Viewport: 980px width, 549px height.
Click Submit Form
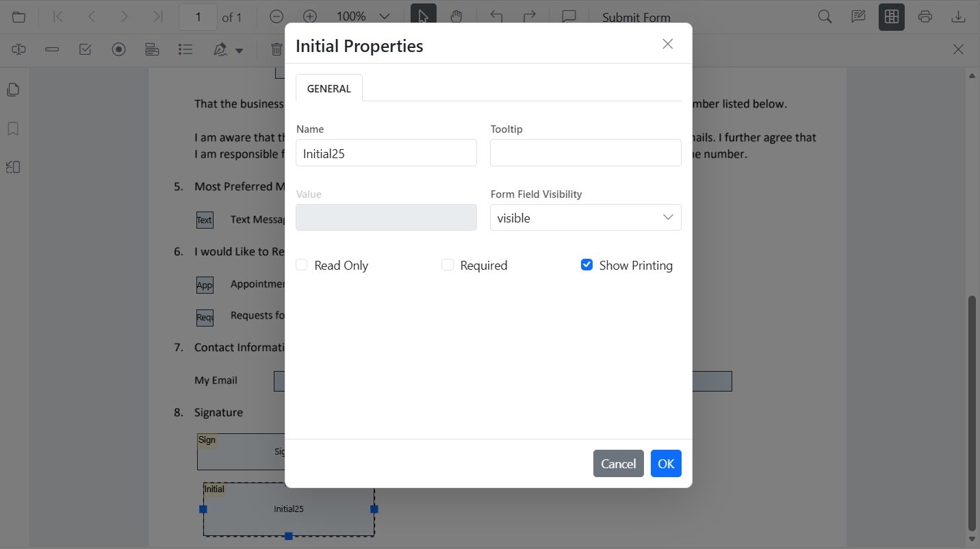pyautogui.click(x=636, y=16)
